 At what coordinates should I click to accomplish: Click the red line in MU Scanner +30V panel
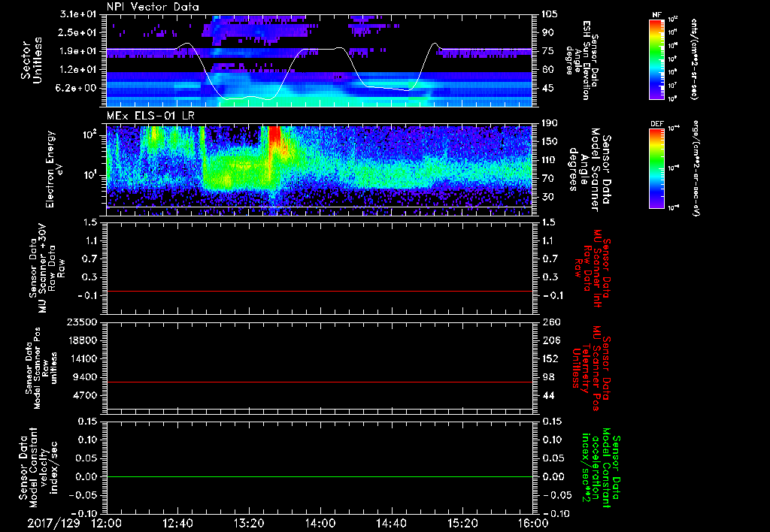[320, 291]
